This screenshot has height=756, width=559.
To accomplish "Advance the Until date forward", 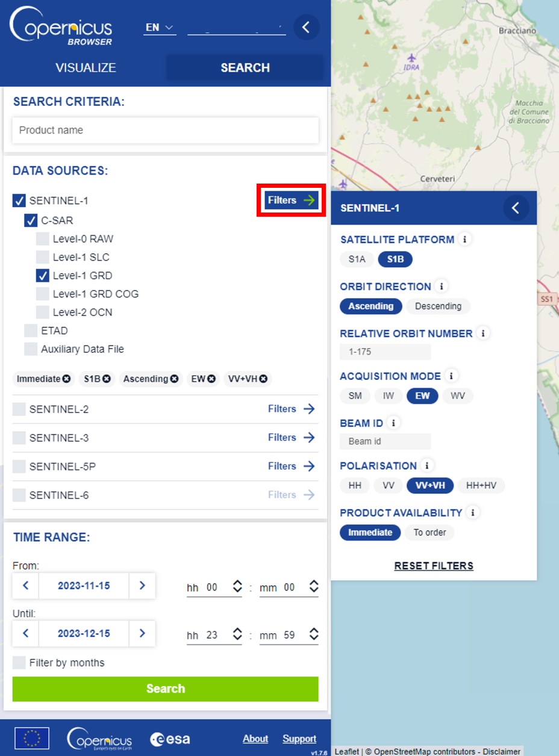I will tap(142, 633).
